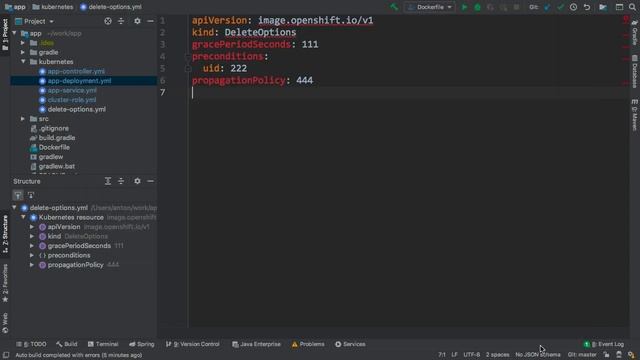Image resolution: width=640 pixels, height=360 pixels.
Task: Run the Dockerfile configuration with the green play icon
Action: pyautogui.click(x=464, y=7)
